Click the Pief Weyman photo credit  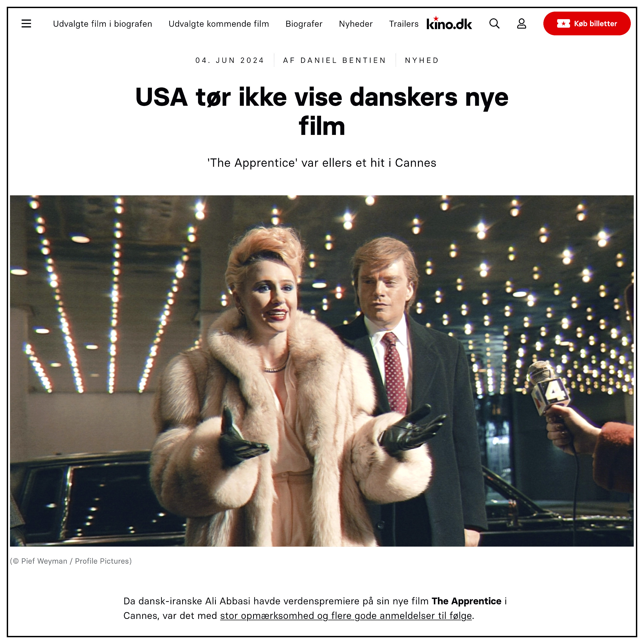71,561
